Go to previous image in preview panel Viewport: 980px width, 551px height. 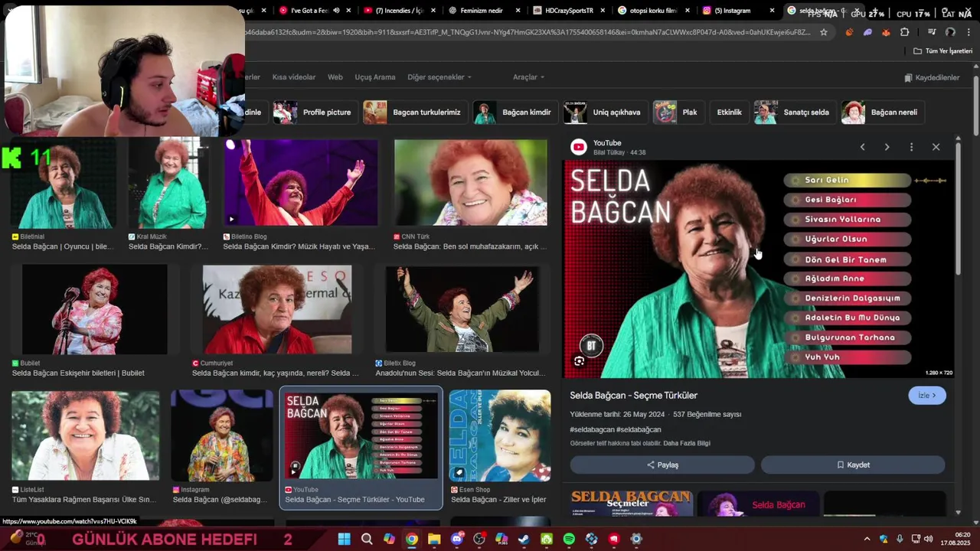(862, 147)
